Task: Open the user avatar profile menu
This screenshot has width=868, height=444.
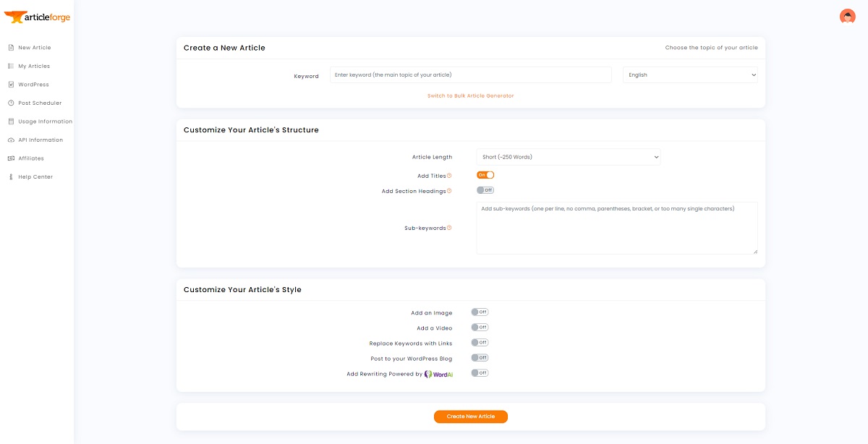Action: [x=847, y=16]
